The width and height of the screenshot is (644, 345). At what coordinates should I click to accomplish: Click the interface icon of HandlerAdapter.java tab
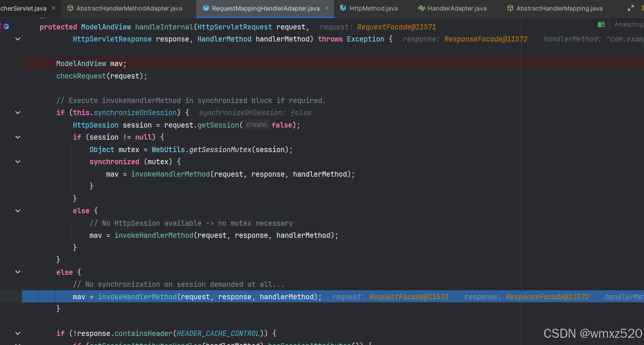click(421, 8)
